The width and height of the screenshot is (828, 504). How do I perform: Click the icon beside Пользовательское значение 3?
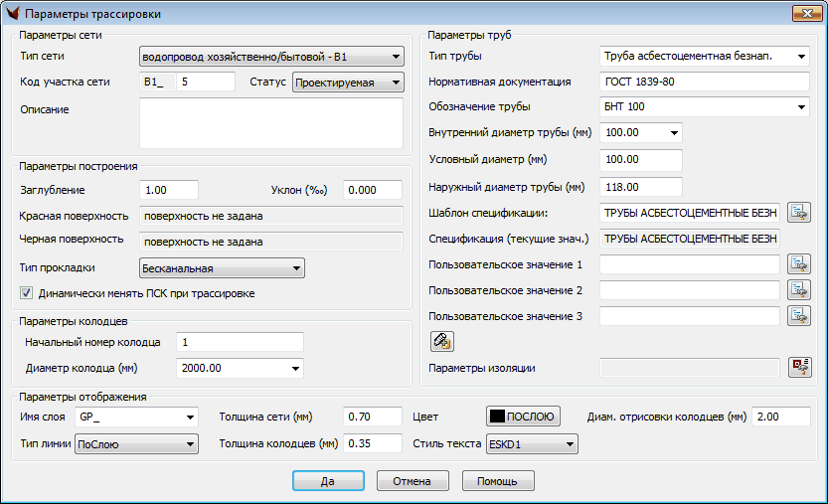tap(799, 315)
